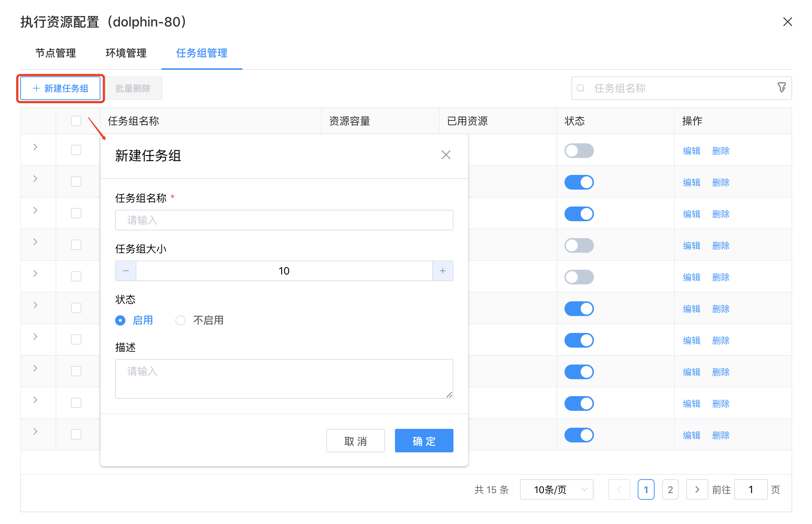Image resolution: width=812 pixels, height=524 pixels.
Task: Click the next-page arrow in pagination
Action: tap(697, 489)
